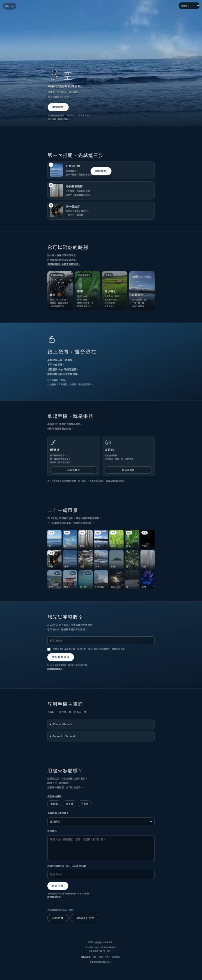Click the 送出回饋 submit button
202x980 pixels.
tap(58, 886)
